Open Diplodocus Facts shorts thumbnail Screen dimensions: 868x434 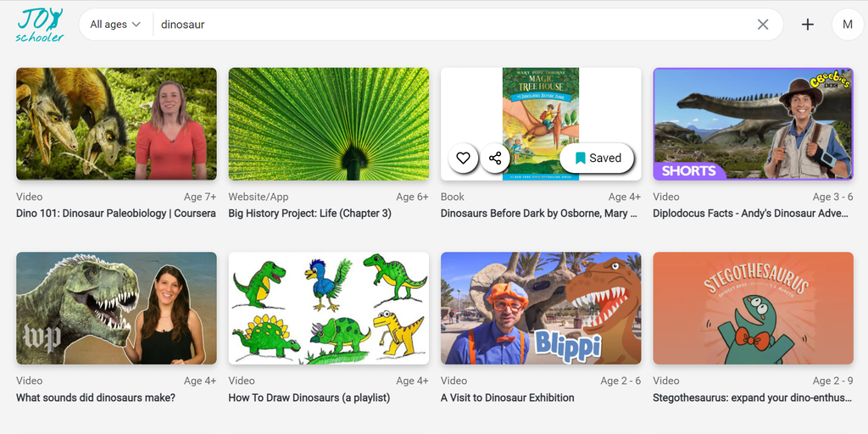pyautogui.click(x=753, y=124)
